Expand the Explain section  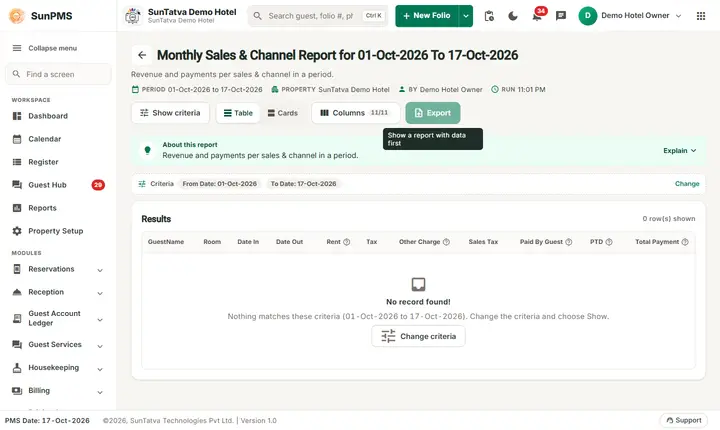[x=680, y=151]
